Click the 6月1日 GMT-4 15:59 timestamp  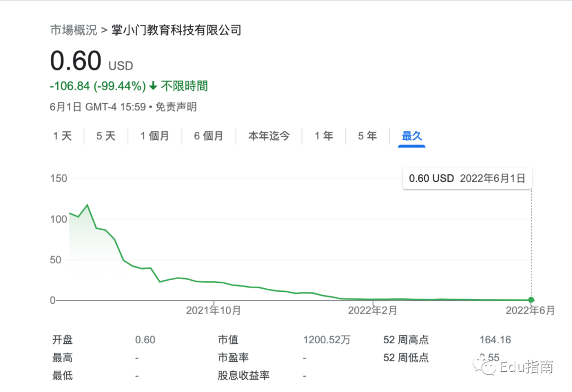click(98, 107)
